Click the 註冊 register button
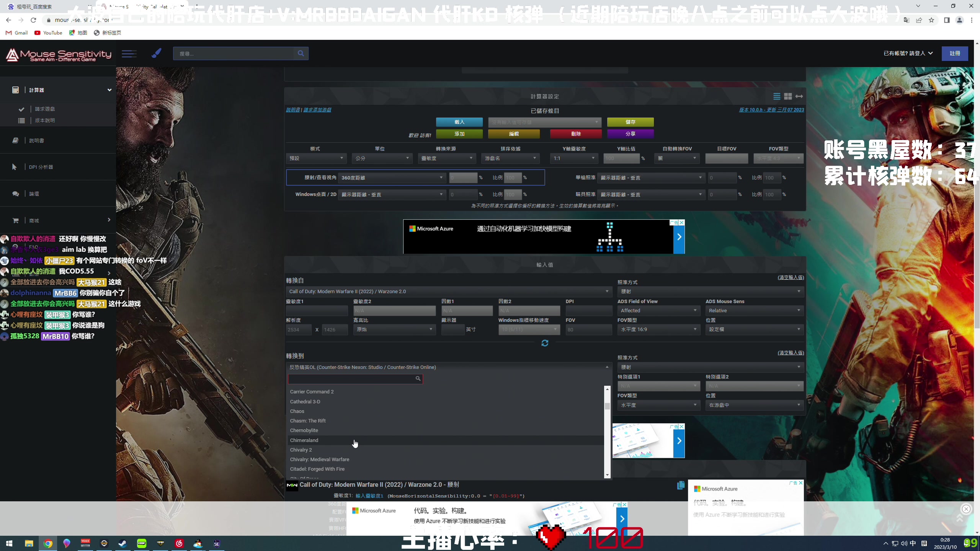 tap(955, 54)
